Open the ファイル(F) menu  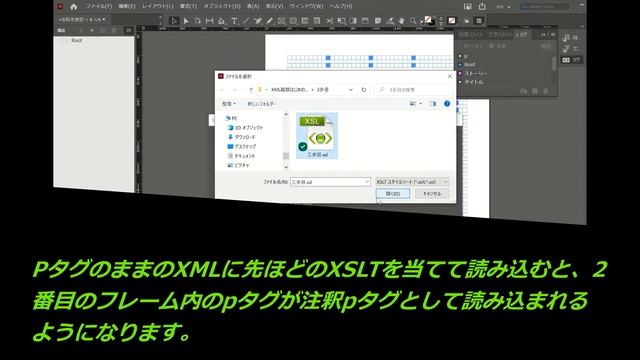98,7
